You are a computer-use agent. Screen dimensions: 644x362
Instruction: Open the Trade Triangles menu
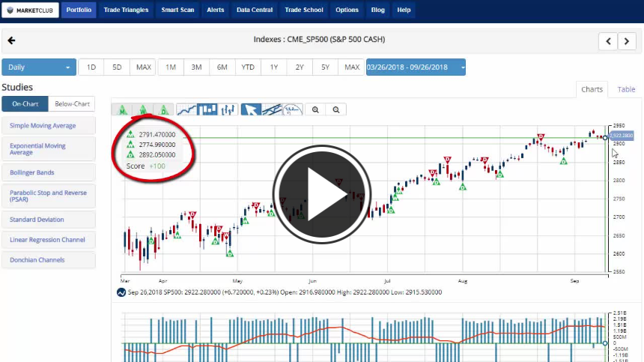click(x=126, y=10)
